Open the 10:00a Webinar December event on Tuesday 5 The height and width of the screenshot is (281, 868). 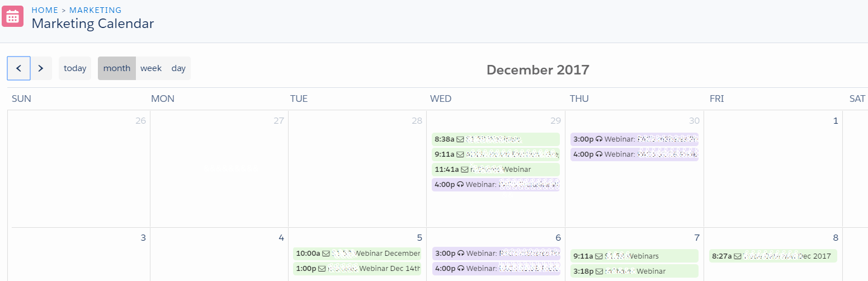pyautogui.click(x=357, y=254)
